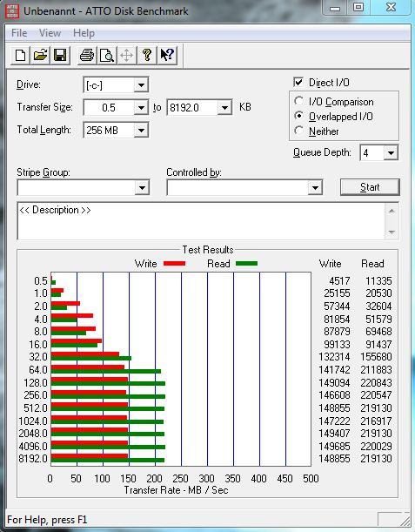Click the Read value 216917
This screenshot has height=532, width=415.
377,421
